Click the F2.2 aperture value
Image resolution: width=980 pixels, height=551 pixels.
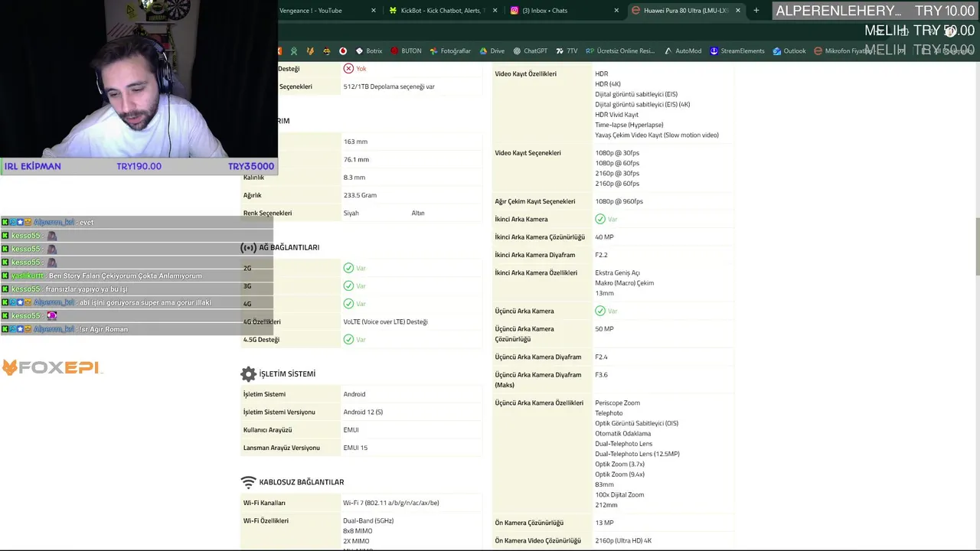tap(601, 255)
